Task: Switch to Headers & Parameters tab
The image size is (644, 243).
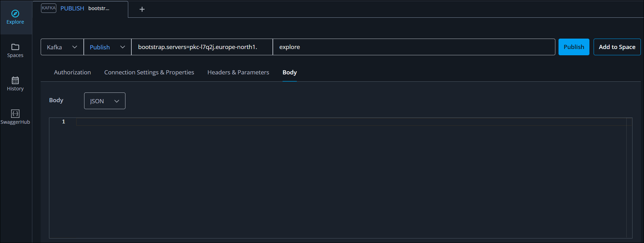Action: point(238,72)
